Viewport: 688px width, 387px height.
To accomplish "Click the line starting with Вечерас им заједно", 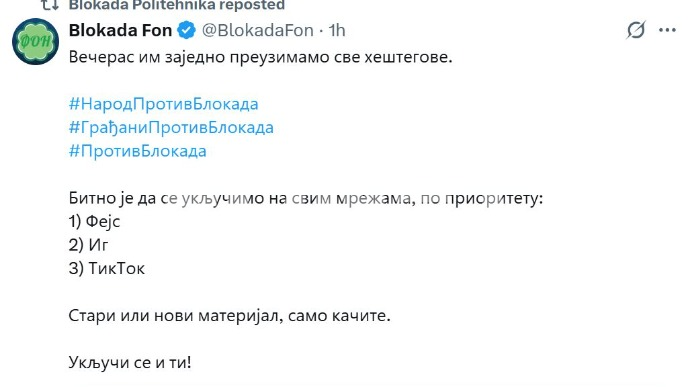I will click(261, 57).
